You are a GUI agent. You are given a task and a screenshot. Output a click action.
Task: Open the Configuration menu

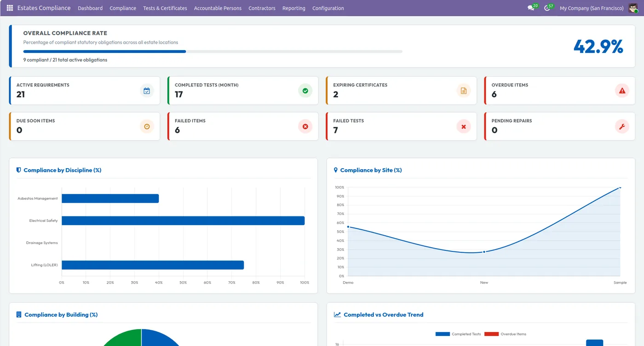coord(328,8)
